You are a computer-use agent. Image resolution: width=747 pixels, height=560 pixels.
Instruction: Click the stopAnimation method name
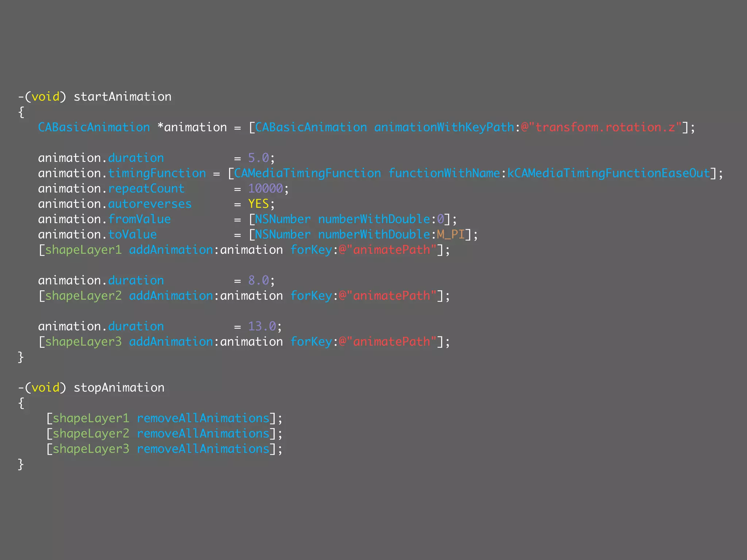pyautogui.click(x=119, y=388)
